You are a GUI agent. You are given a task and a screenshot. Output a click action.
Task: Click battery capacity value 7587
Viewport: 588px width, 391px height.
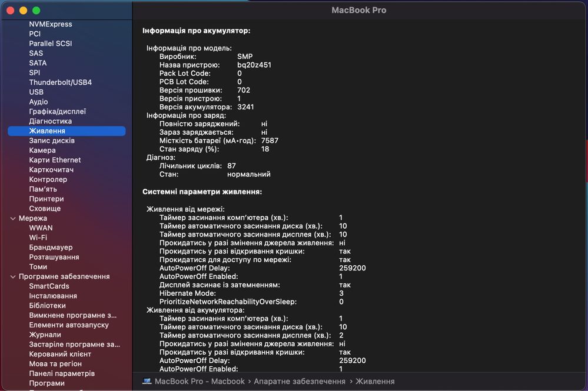coord(270,141)
